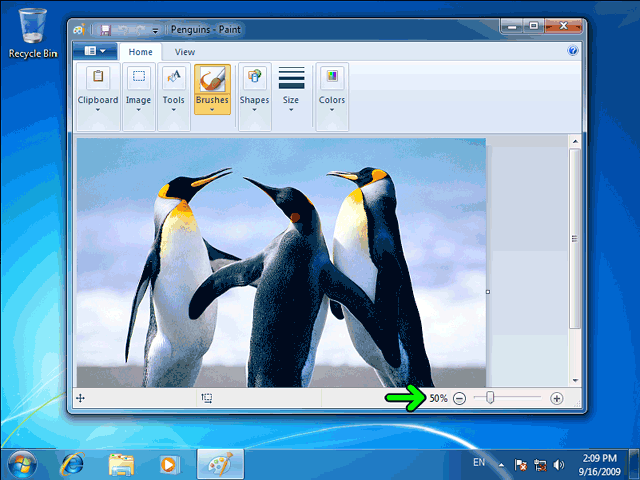Click the zoom in plus button

click(556, 398)
